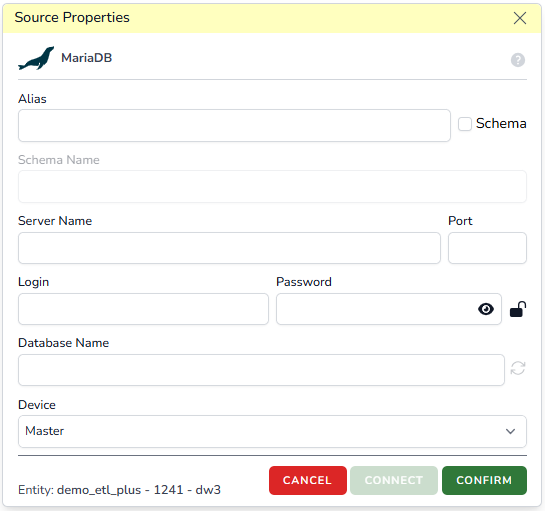Click into the Login field
Image resolution: width=545 pixels, height=511 pixels.
(x=143, y=309)
